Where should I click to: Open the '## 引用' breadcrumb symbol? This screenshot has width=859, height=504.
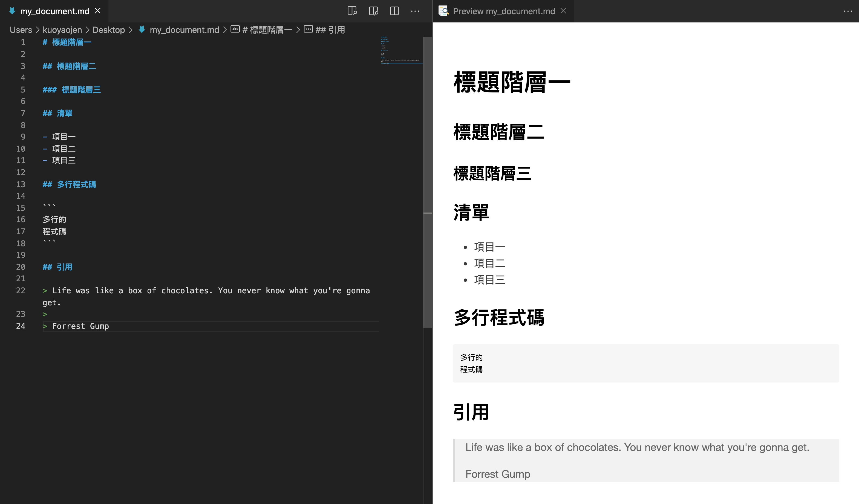[330, 30]
